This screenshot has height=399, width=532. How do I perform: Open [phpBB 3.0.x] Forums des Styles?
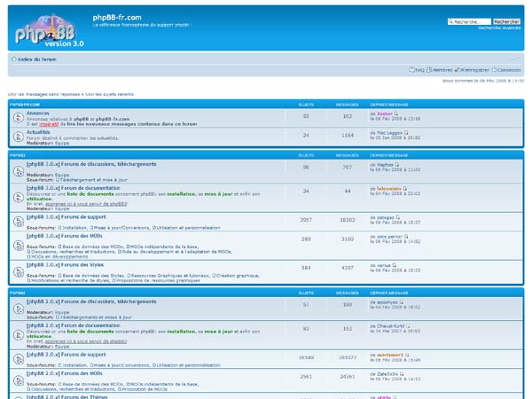click(x=65, y=264)
